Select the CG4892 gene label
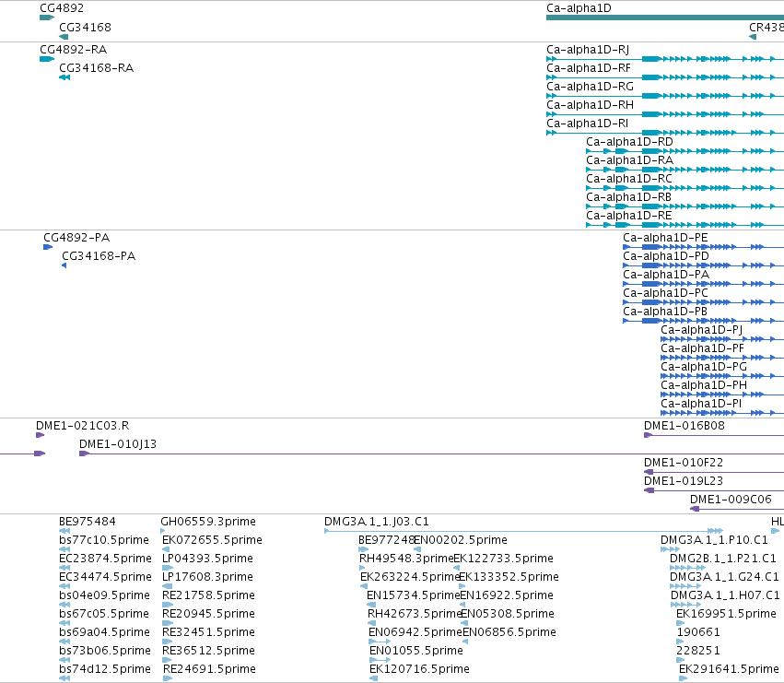 62,8
